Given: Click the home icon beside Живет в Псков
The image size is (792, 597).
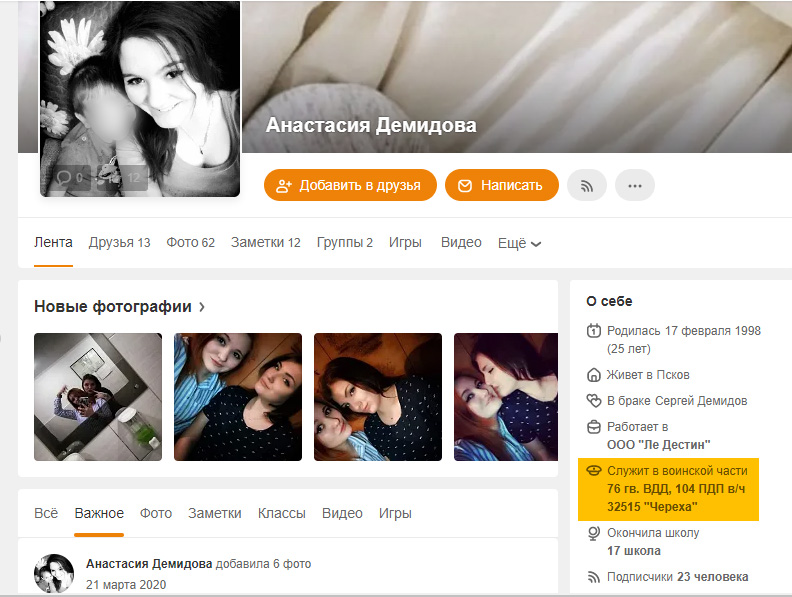Looking at the screenshot, I should [x=593, y=375].
